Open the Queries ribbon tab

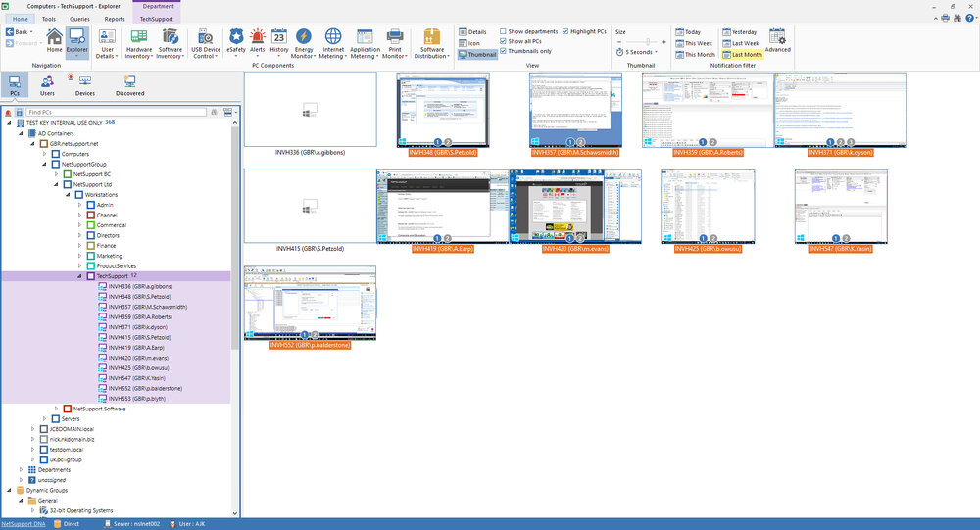click(79, 19)
